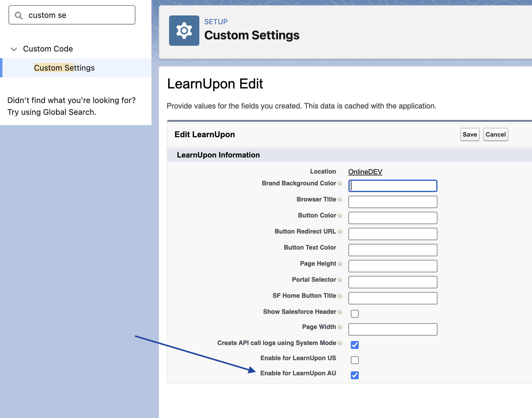Click the Button Text Color field
Screen dimensions: 532x418
[393, 250]
